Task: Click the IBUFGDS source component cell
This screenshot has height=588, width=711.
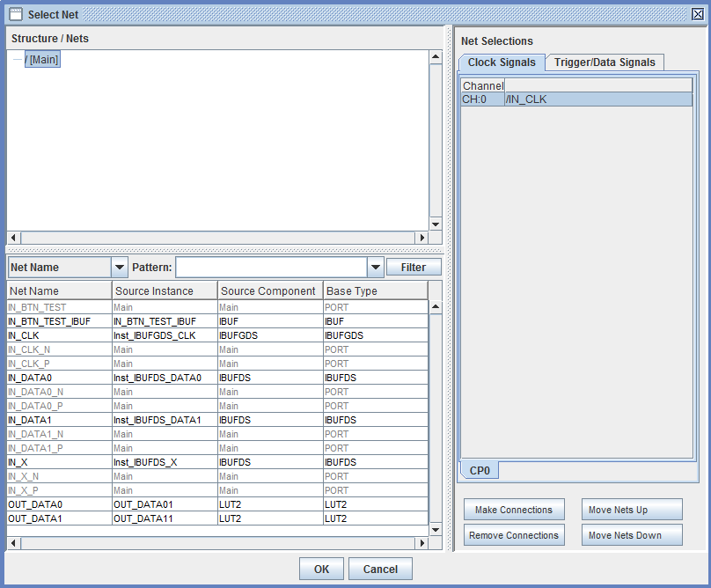Action: click(x=270, y=335)
